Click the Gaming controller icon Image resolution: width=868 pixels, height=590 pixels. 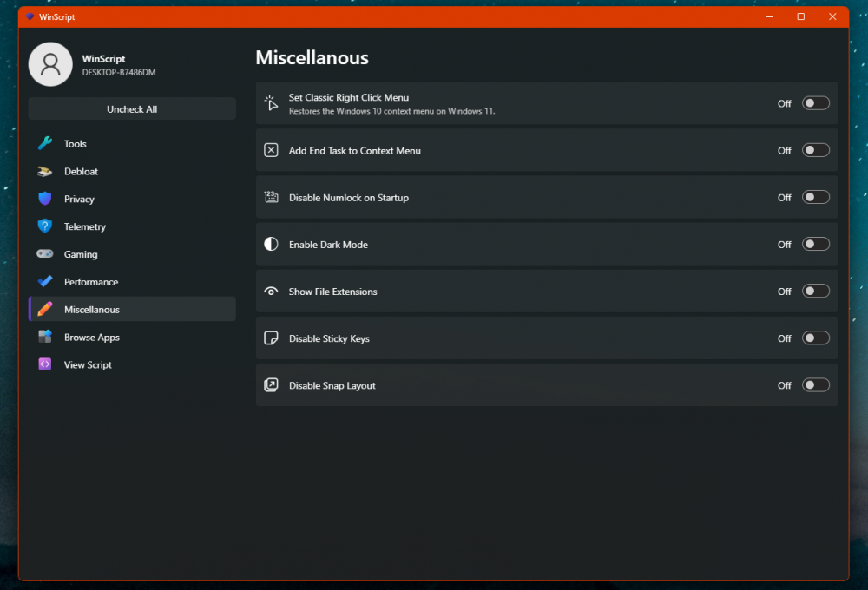45,254
